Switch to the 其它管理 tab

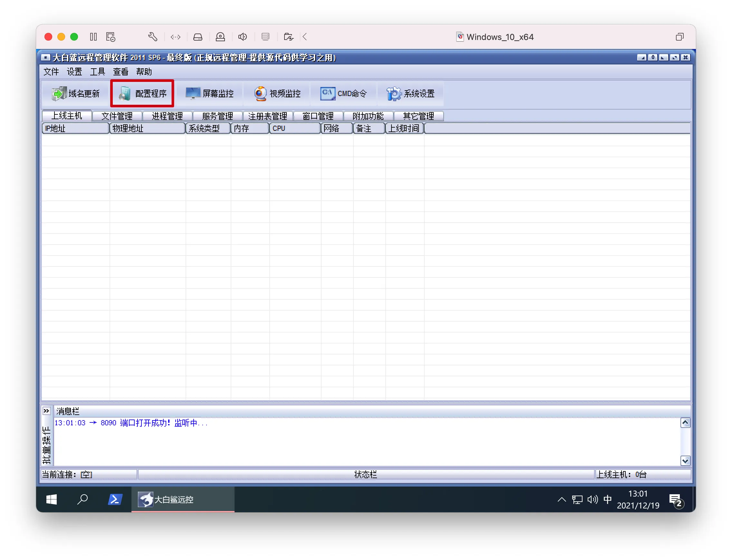coord(419,116)
